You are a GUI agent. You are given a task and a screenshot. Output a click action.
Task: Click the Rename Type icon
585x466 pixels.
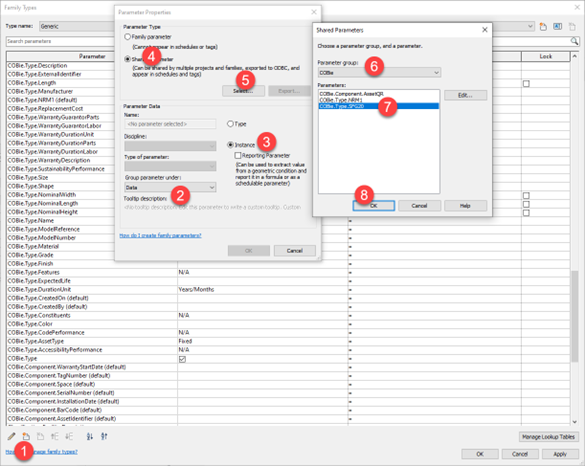click(x=557, y=26)
